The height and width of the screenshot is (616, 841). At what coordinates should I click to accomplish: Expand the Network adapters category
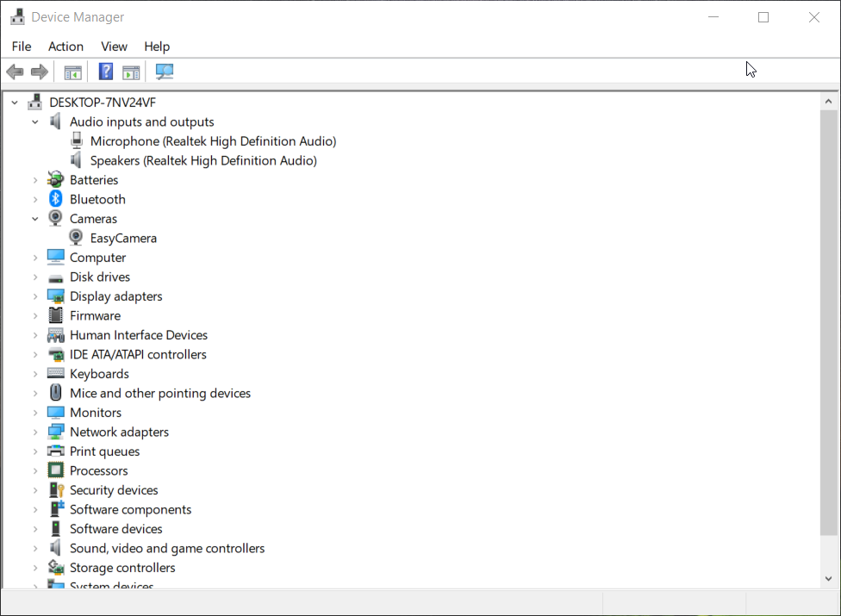pos(35,432)
